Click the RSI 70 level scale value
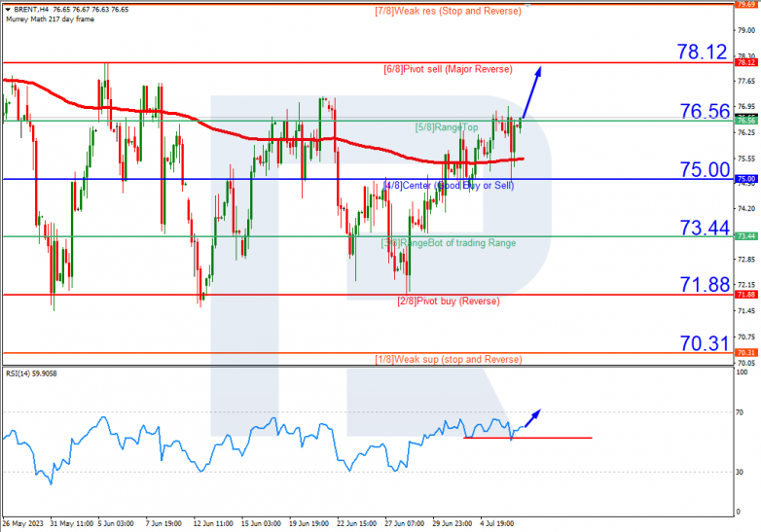The image size is (761, 532). 740,412
